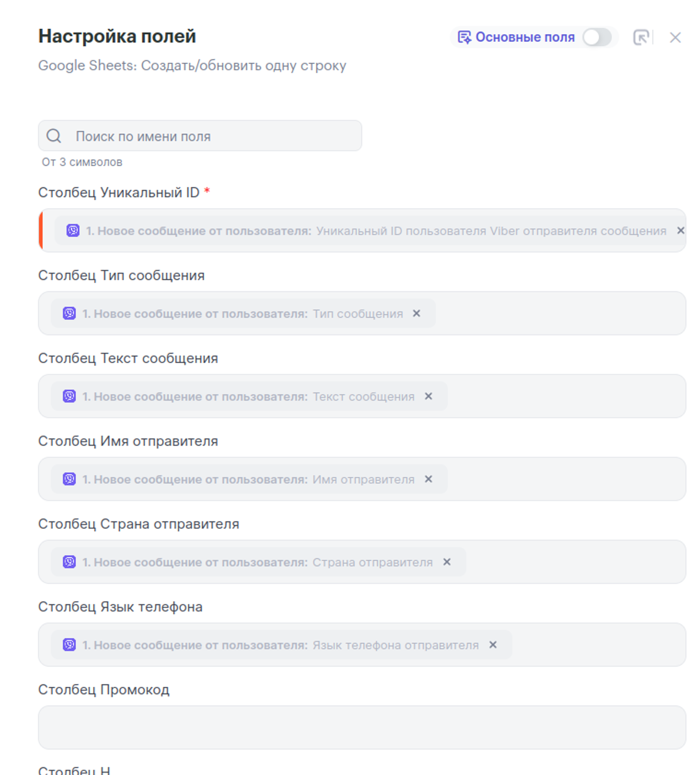Click the Viber icon in Тип сообщения tag
Screen dimensions: 700x775
pos(70,313)
